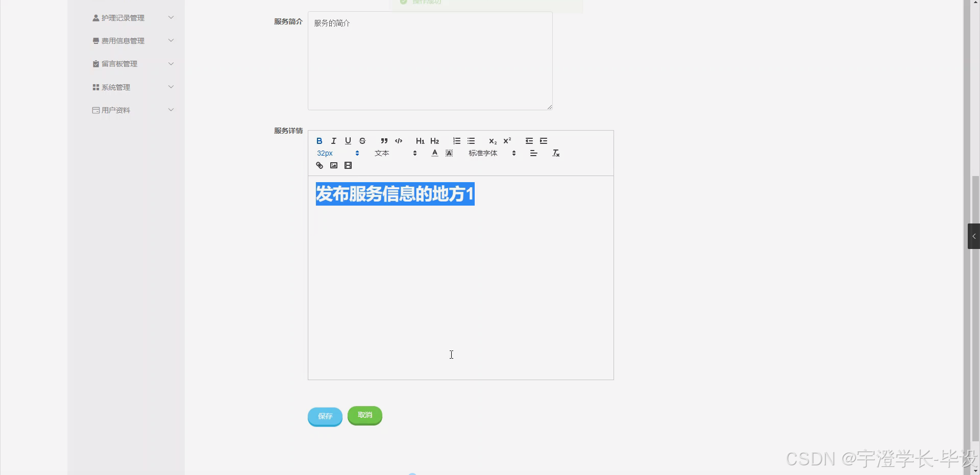Insert a video via the film icon
The image size is (980, 475).
tap(348, 165)
